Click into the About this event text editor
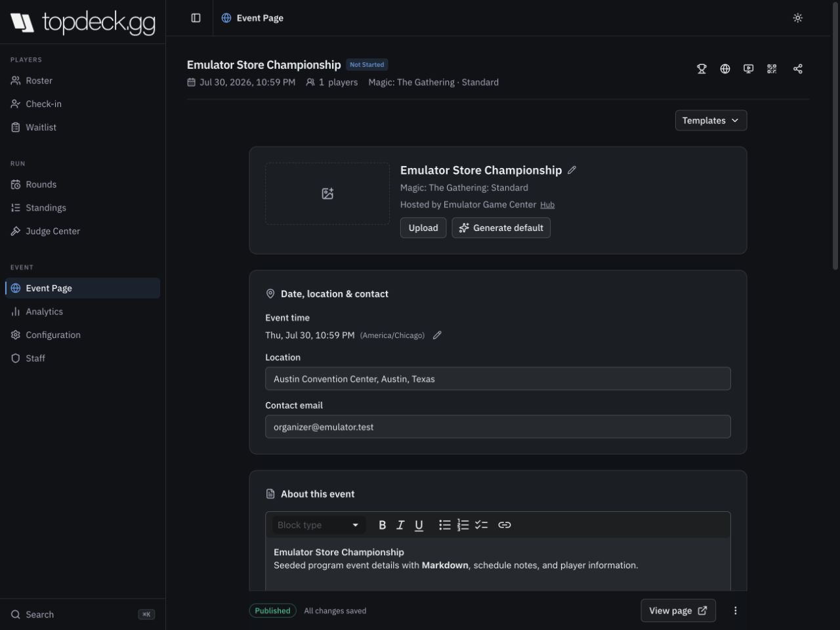Image resolution: width=840 pixels, height=630 pixels. 498,564
